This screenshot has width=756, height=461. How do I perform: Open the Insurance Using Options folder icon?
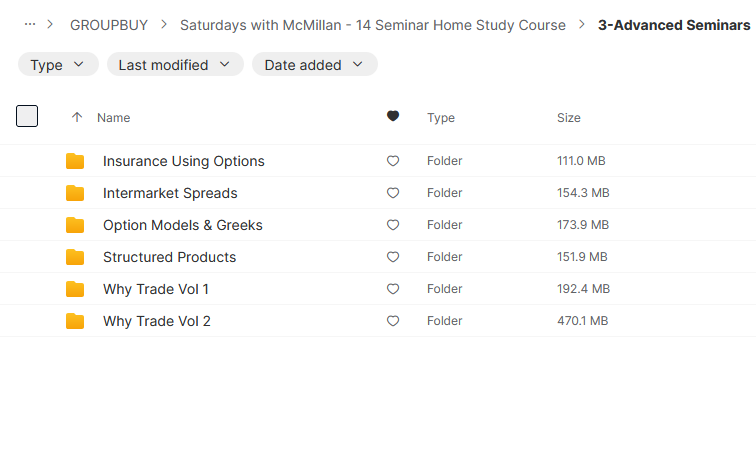[x=75, y=161]
